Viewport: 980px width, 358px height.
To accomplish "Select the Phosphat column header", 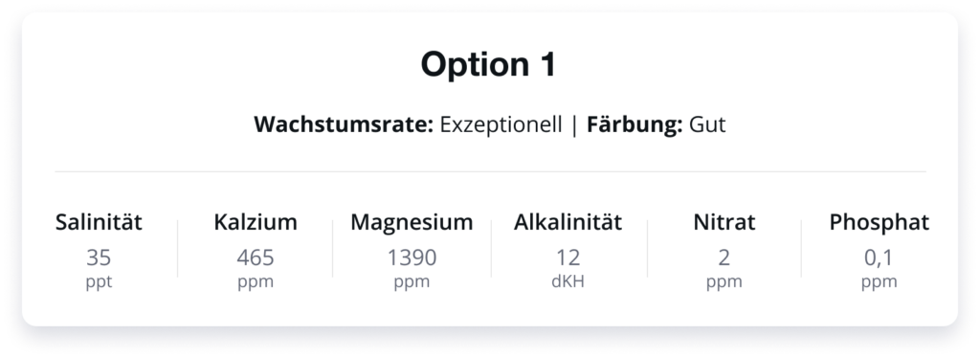I will (880, 222).
